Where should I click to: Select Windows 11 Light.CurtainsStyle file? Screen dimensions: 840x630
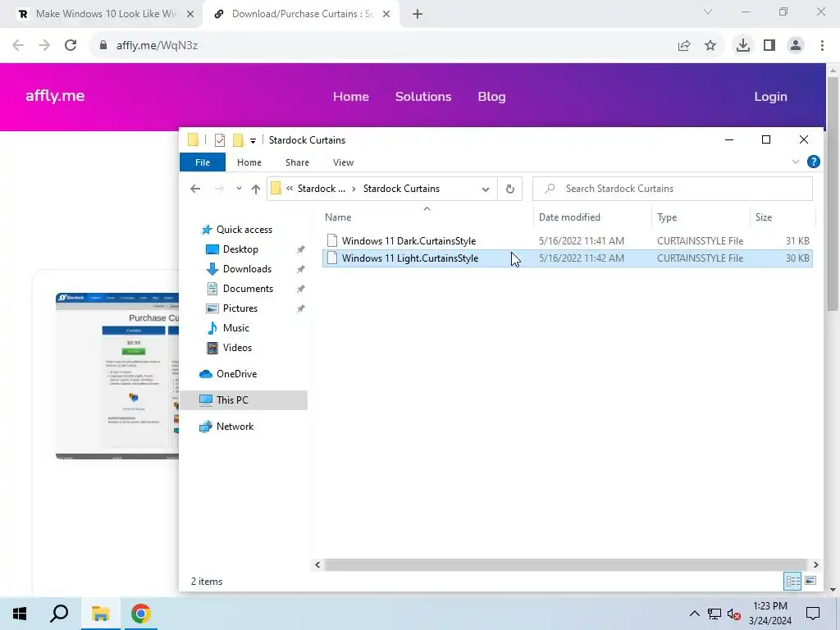pyautogui.click(x=568, y=258)
